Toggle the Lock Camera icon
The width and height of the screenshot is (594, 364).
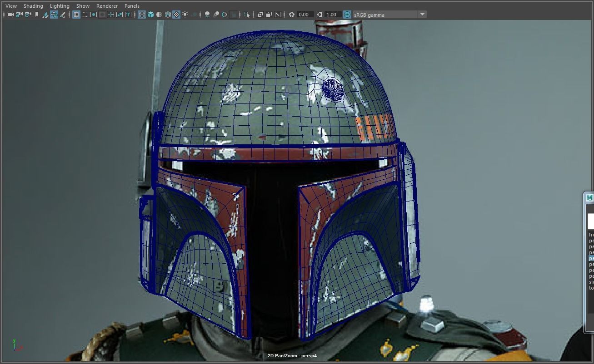19,15
